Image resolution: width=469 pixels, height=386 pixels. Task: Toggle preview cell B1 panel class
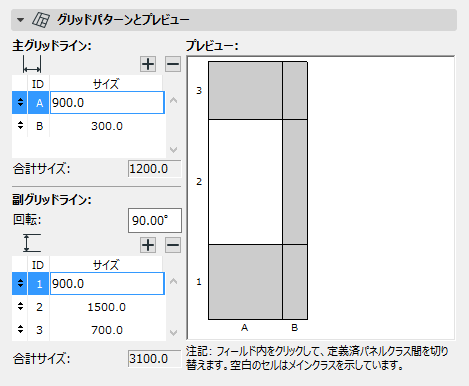(295, 282)
